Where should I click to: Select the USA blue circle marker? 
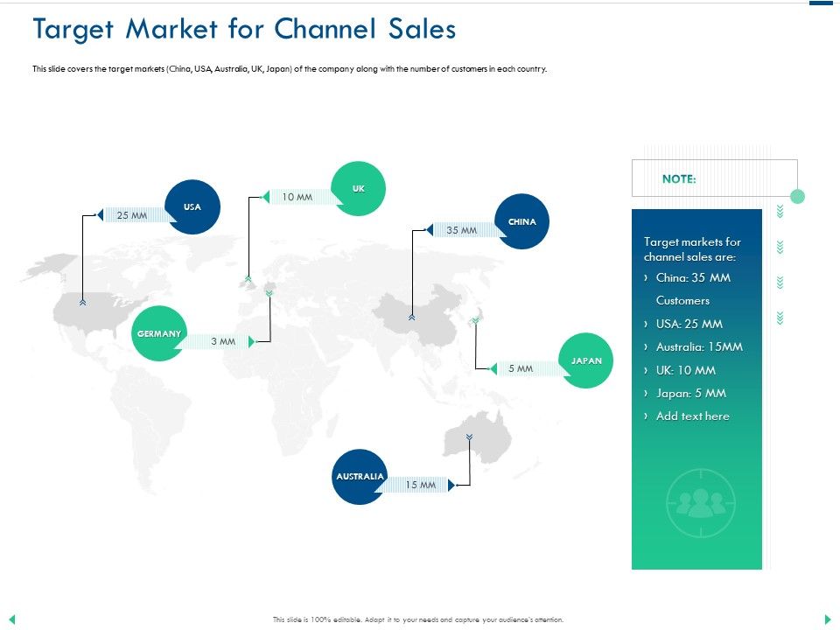192,206
